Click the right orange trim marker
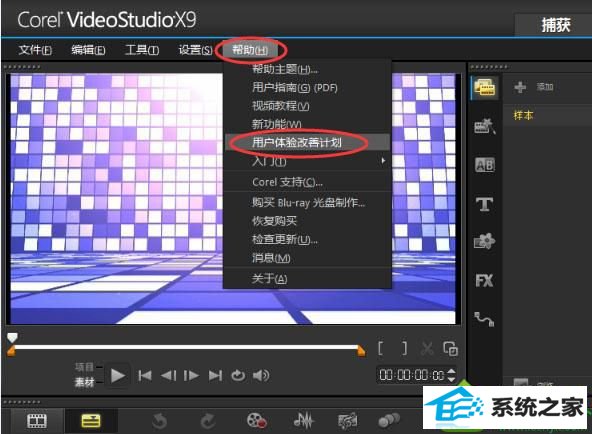This screenshot has height=434, width=592. (x=361, y=351)
